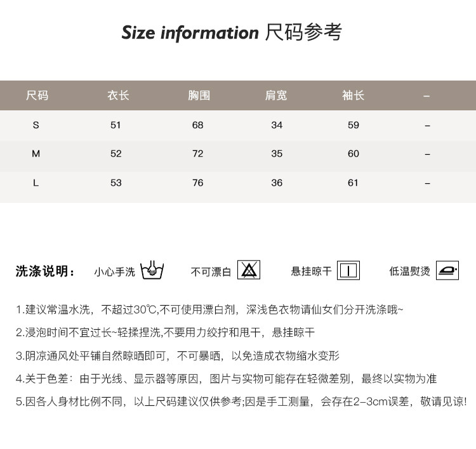This screenshot has width=476, height=449.
Task: Click the low-temperature iron icon
Action: coord(447,271)
